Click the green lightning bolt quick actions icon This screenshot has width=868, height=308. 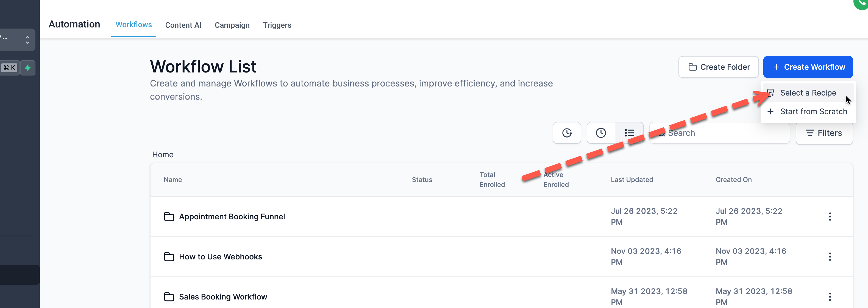point(28,68)
